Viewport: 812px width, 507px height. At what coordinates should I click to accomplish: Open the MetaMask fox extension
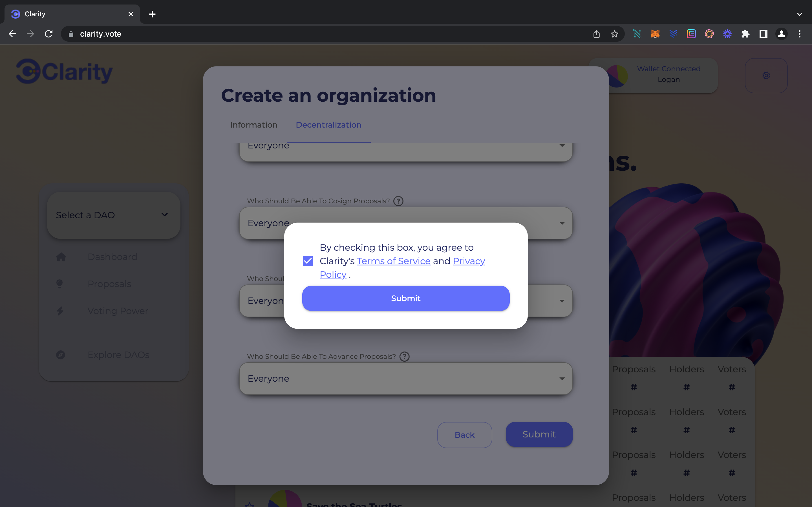pos(655,34)
